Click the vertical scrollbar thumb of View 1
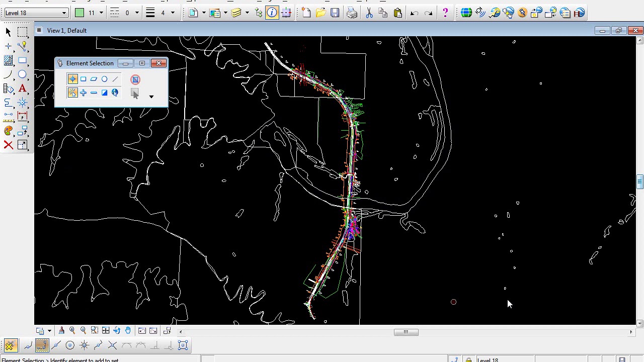The height and width of the screenshot is (362, 644). point(639,182)
